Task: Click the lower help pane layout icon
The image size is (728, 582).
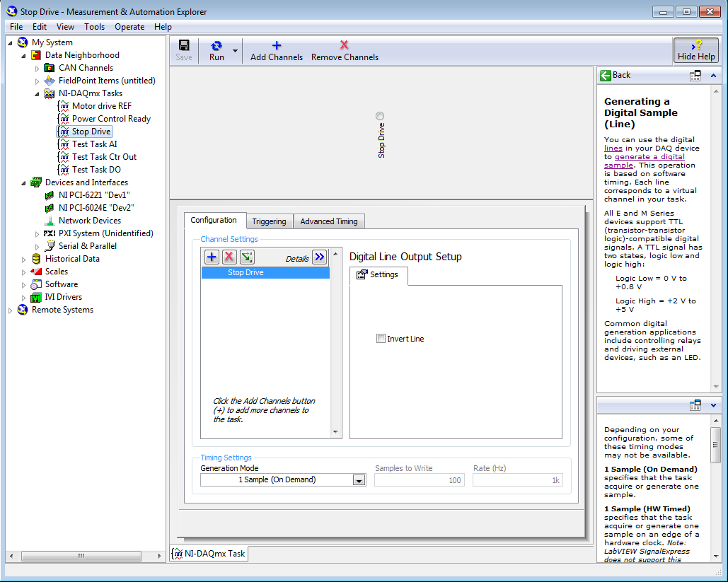Action: click(x=695, y=405)
